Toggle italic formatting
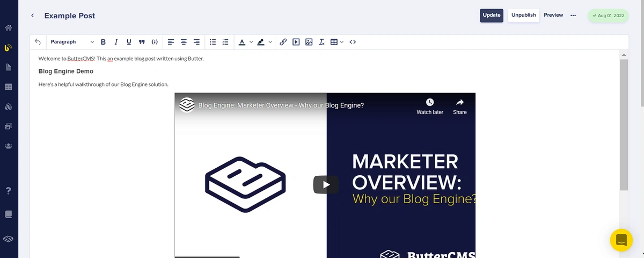 coord(116,42)
